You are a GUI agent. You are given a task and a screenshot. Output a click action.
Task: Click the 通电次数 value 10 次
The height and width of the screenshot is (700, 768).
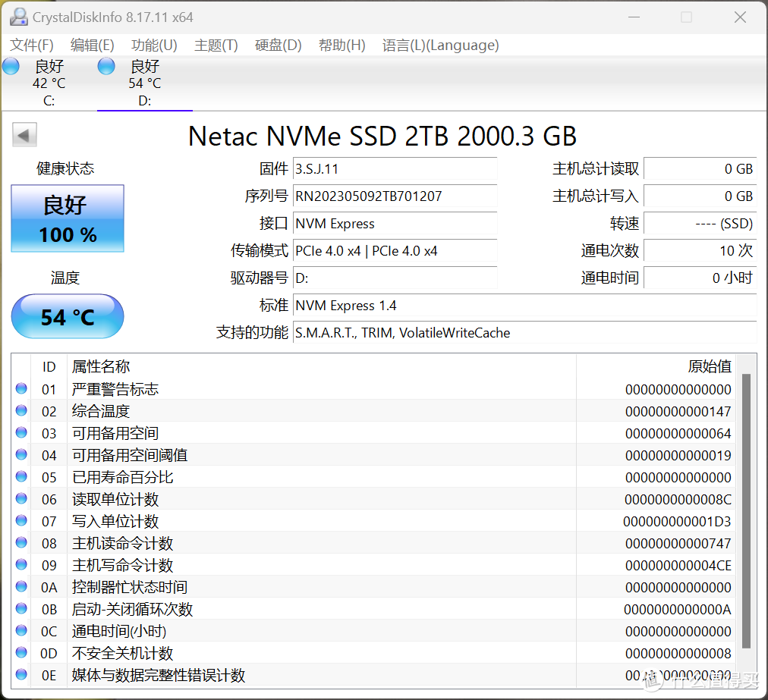[x=700, y=251]
